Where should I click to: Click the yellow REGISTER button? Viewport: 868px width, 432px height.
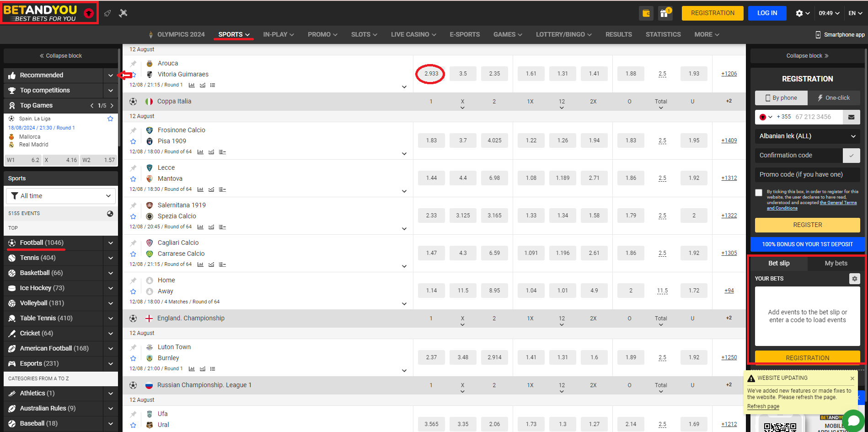click(x=807, y=225)
